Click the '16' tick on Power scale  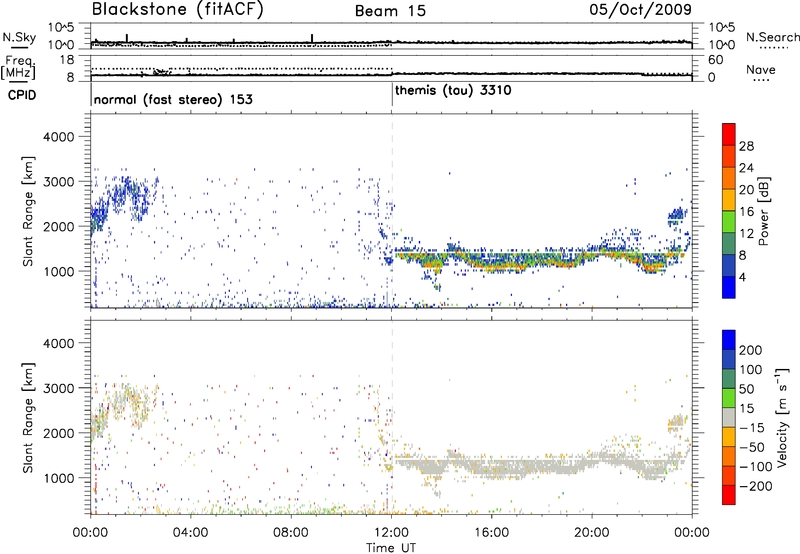point(746,212)
